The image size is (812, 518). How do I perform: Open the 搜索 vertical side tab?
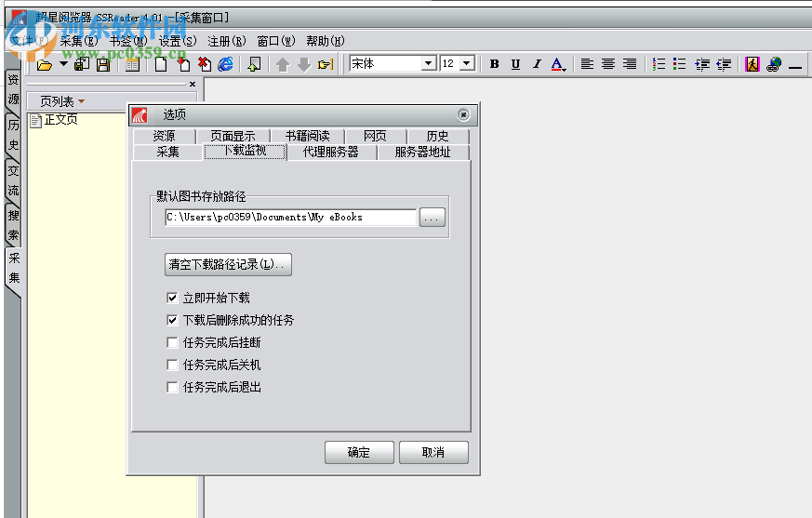coord(13,225)
